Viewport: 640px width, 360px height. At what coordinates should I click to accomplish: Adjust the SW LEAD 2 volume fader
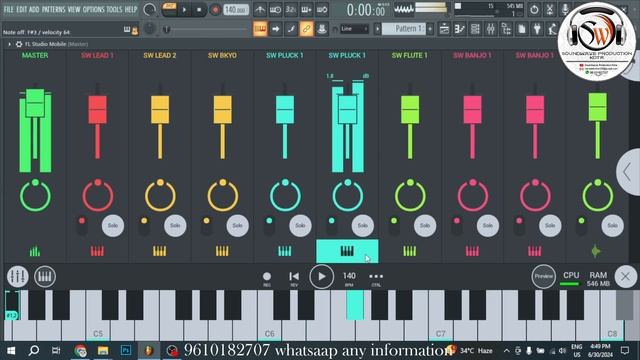[160, 109]
